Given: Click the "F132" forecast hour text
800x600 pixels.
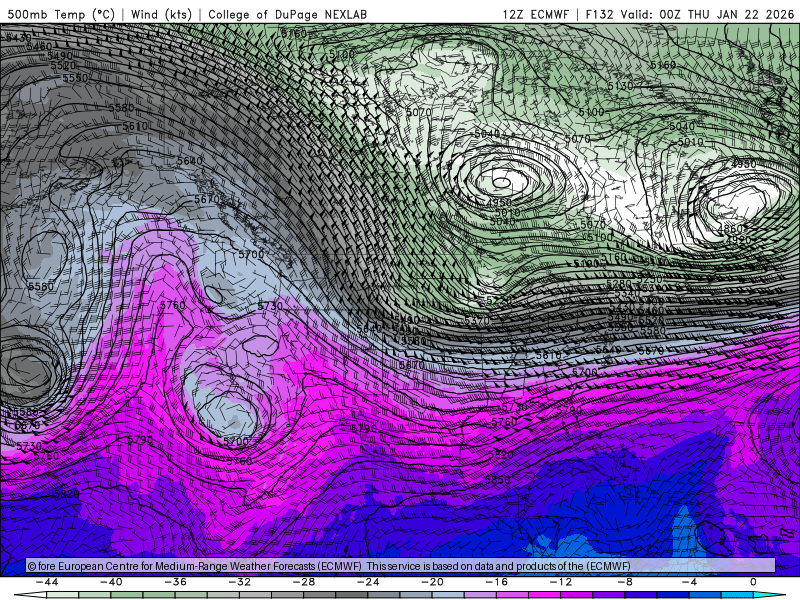Looking at the screenshot, I should [x=599, y=14].
